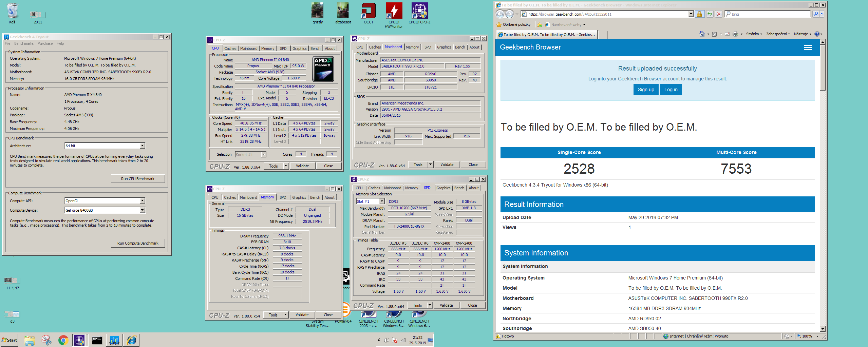Open the Slot #1 dropdown in SPD window
Viewport: 868px width, 347px height.
pyautogui.click(x=382, y=201)
